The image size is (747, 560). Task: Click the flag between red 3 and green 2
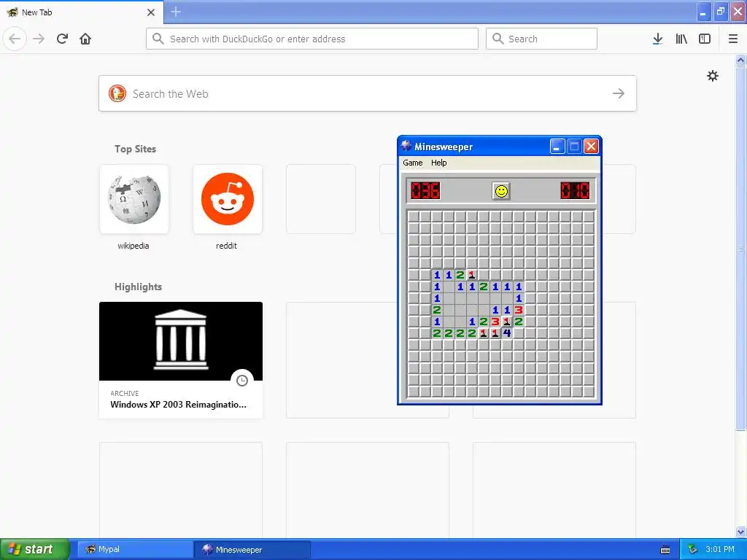[507, 322]
